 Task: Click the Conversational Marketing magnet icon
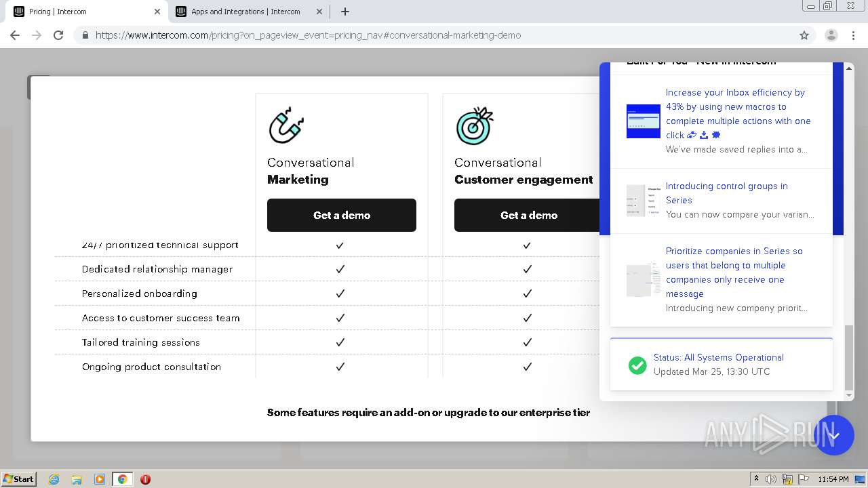(286, 125)
